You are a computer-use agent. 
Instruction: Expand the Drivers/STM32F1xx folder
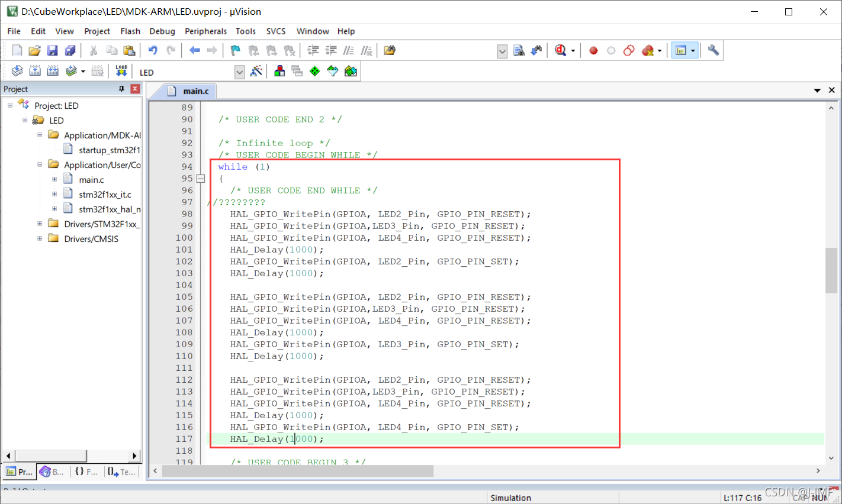(40, 224)
